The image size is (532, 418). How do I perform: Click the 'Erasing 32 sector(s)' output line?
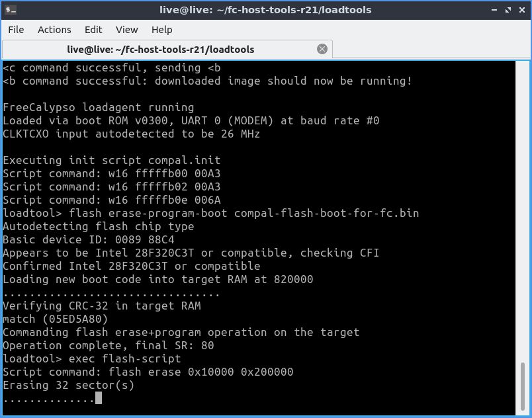(68, 385)
